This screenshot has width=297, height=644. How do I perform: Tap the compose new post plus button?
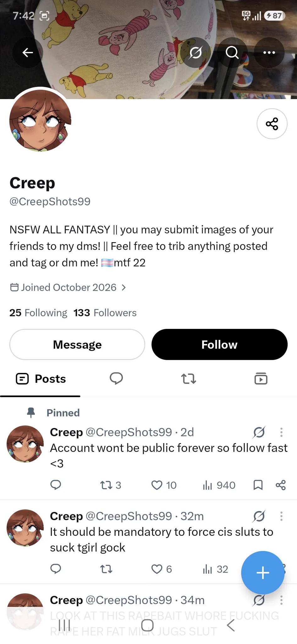click(263, 573)
